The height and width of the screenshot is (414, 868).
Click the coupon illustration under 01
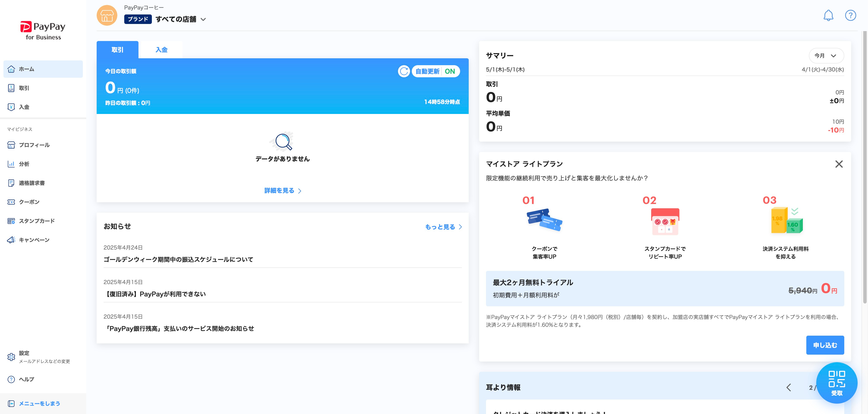[x=544, y=220]
